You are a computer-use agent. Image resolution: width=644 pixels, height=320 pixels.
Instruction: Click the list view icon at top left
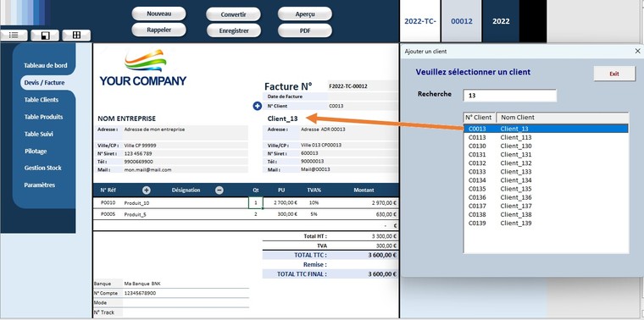pos(14,36)
